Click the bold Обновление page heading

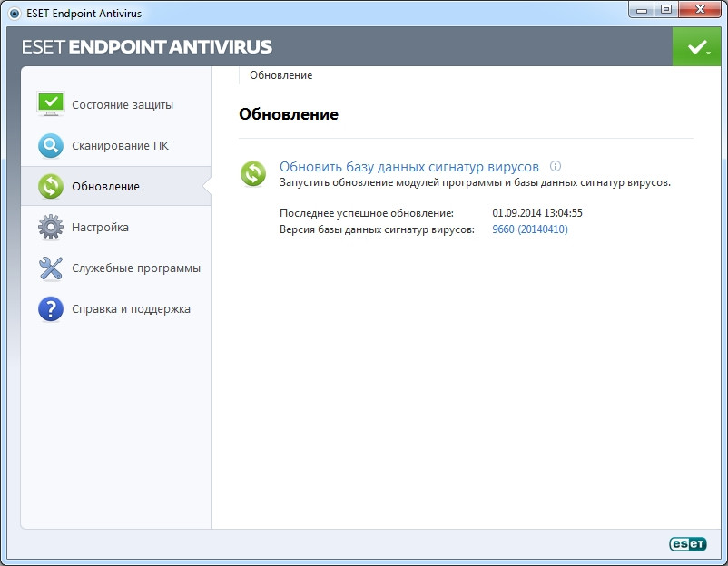point(289,114)
